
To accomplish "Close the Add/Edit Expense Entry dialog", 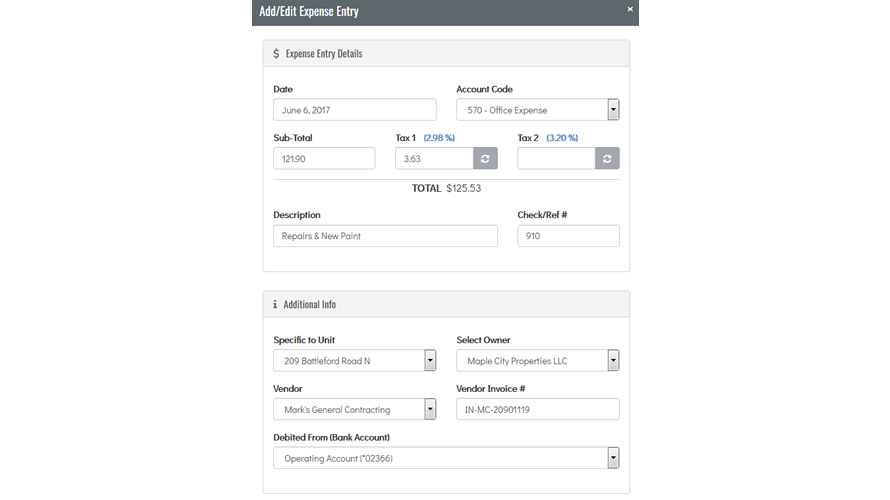I will pyautogui.click(x=630, y=9).
